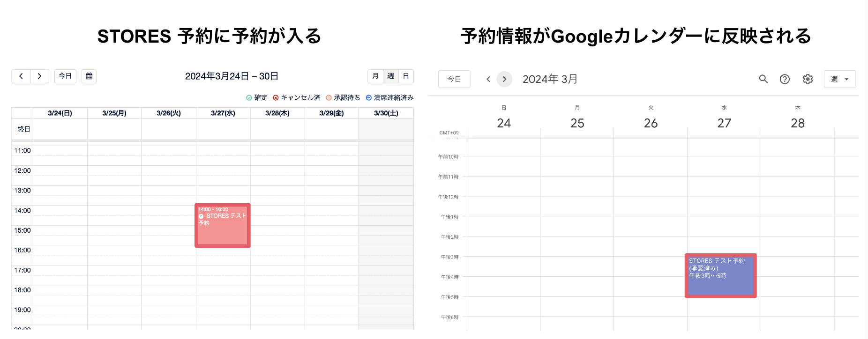Click the 3/24(日) column header
Viewport: 868px width, 339px height.
60,113
